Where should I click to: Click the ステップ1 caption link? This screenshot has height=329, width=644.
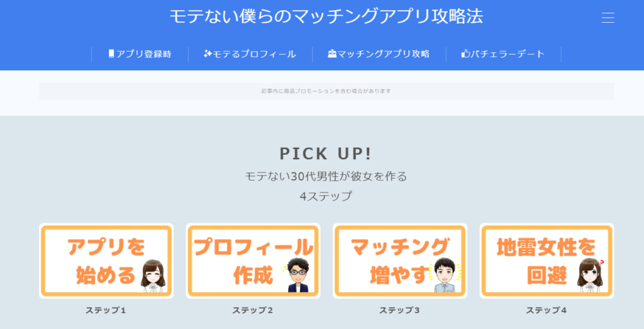[x=106, y=311]
